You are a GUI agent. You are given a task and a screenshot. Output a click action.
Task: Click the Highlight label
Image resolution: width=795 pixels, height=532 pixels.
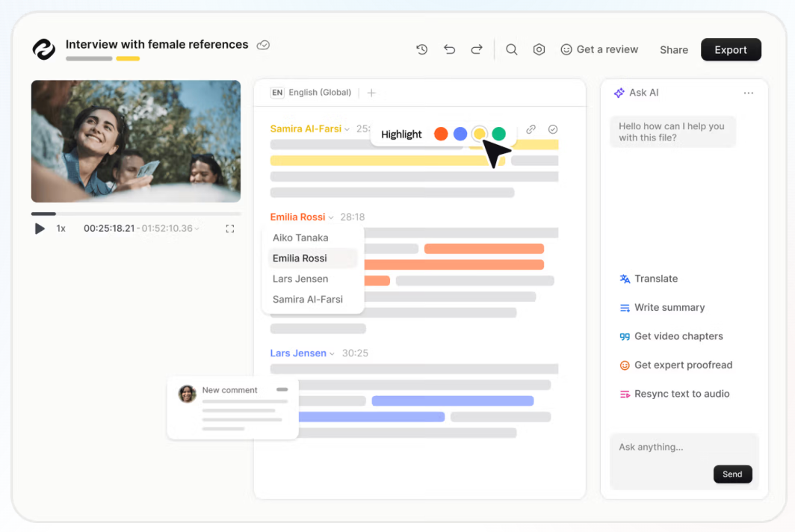coord(401,134)
